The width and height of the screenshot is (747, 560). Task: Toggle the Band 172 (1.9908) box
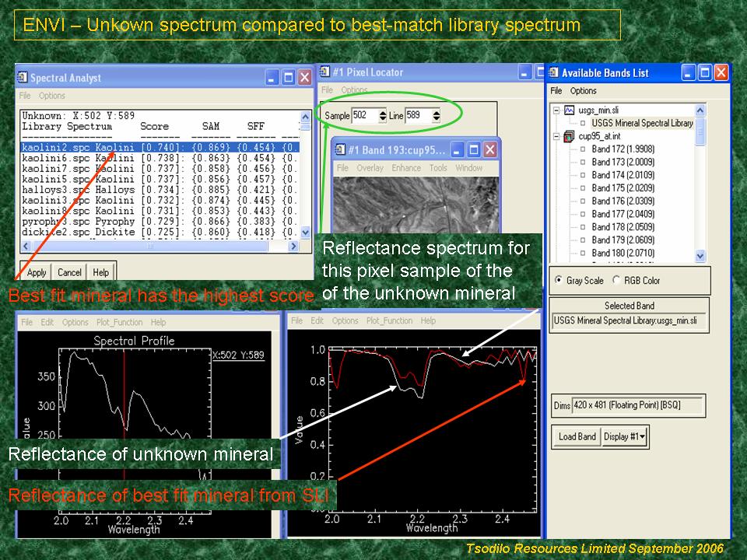(x=582, y=149)
